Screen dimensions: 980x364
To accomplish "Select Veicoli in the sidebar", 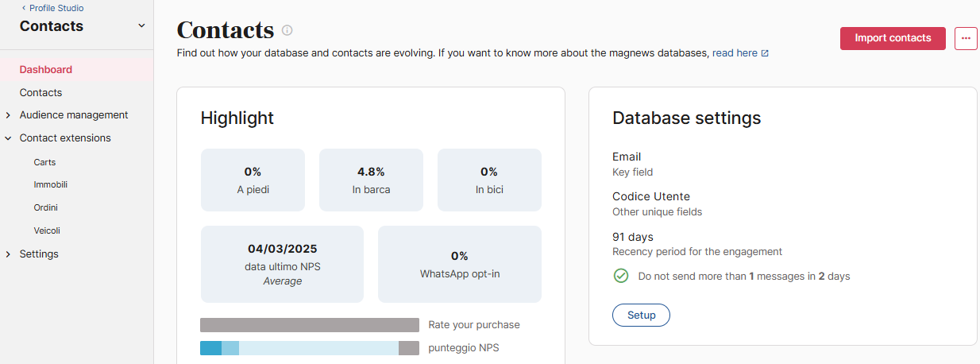I will pyautogui.click(x=47, y=230).
